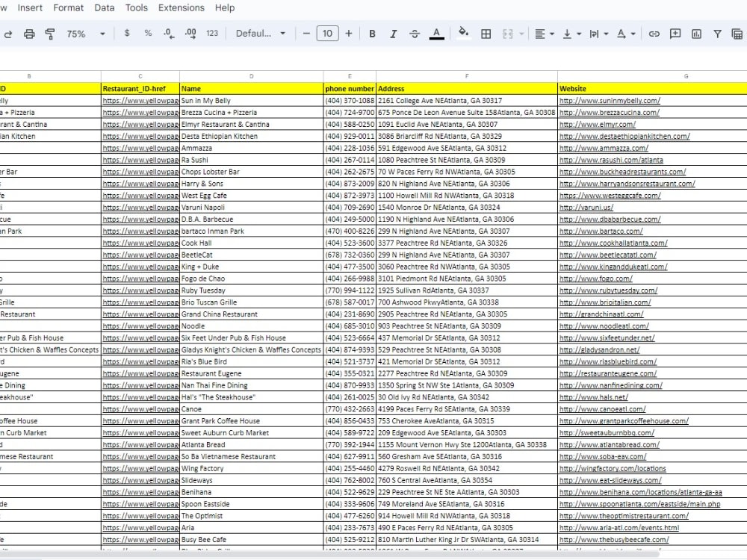The width and height of the screenshot is (747, 560).
Task: Increase decimal places icon
Action: 190,34
